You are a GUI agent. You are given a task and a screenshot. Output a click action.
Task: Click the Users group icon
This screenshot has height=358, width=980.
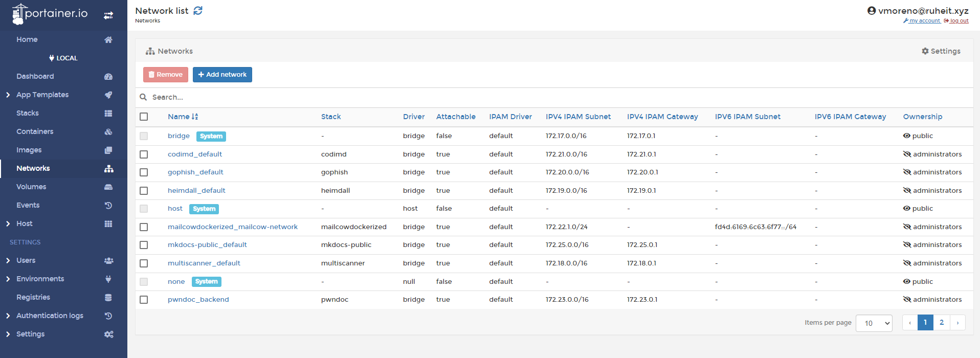108,261
